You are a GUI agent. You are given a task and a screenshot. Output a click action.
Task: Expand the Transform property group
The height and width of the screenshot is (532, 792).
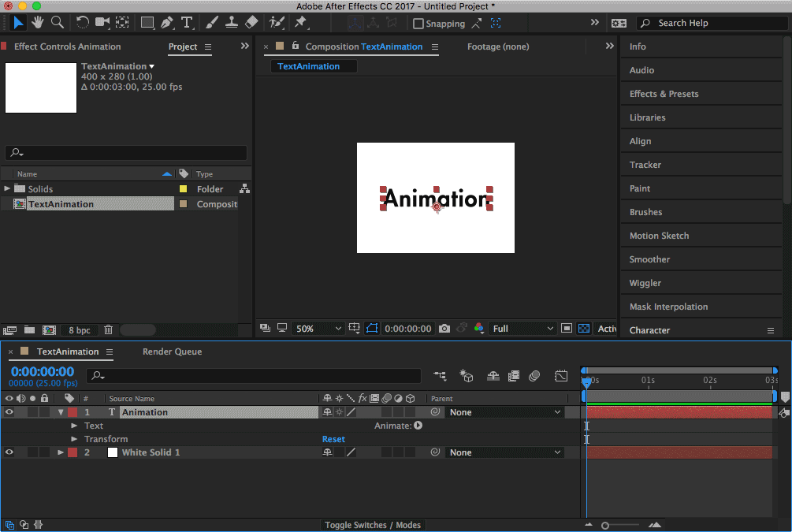pyautogui.click(x=75, y=439)
